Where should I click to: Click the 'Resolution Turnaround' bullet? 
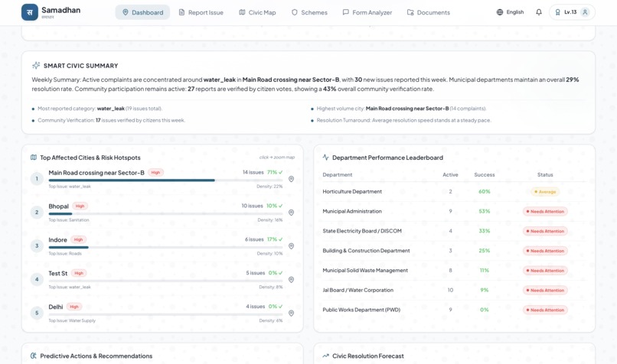(x=401, y=120)
